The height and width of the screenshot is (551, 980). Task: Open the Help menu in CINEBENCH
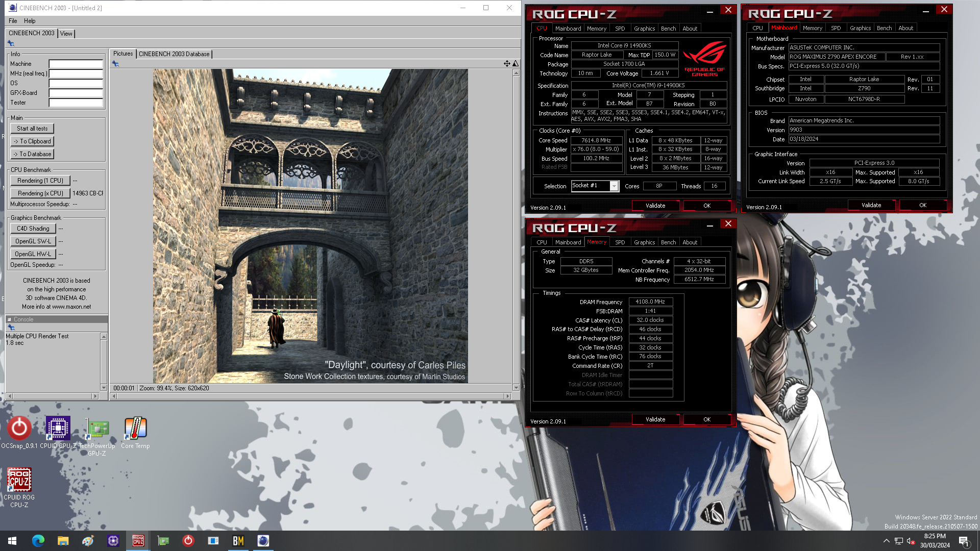[x=30, y=21]
